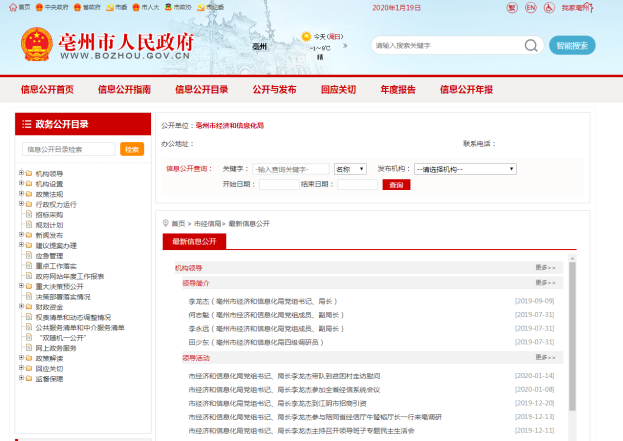Screen dimensions: 623x441
Task: Switch to the 年度报告 navigation tab
Action: point(395,89)
